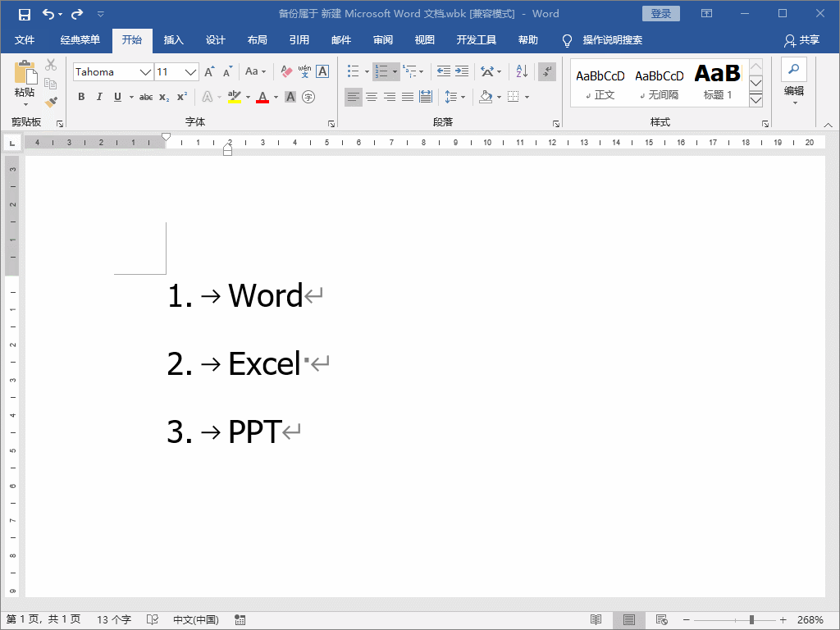Screen dimensions: 840x630
Task: Apply strikethrough formatting
Action: point(146,97)
